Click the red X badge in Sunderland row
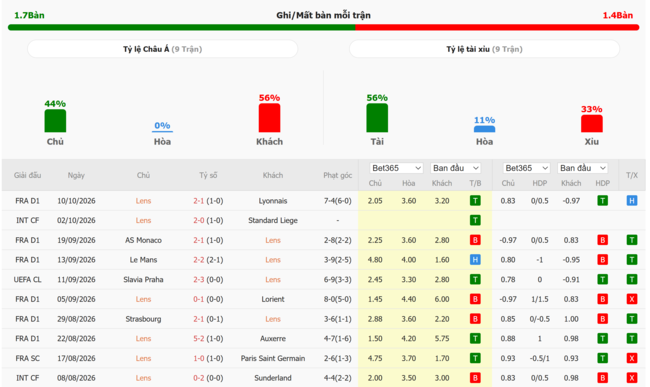This screenshot has height=387, width=650. pyautogui.click(x=631, y=378)
